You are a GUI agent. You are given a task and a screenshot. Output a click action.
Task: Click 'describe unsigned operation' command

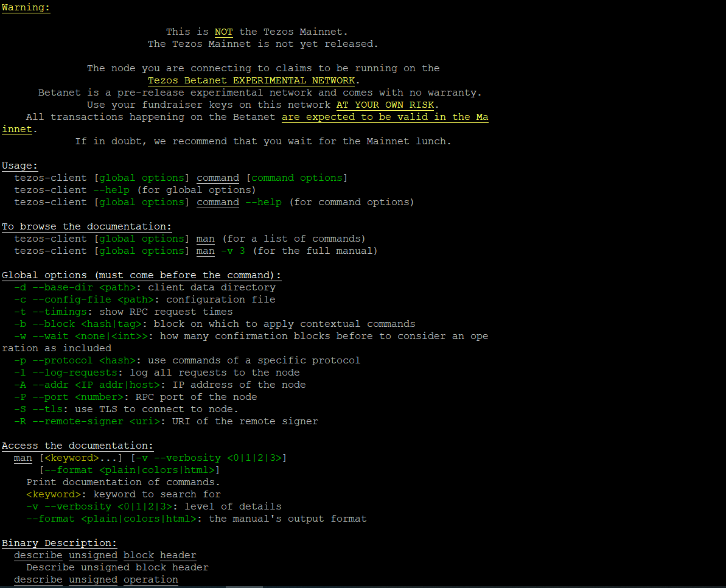[96, 579]
